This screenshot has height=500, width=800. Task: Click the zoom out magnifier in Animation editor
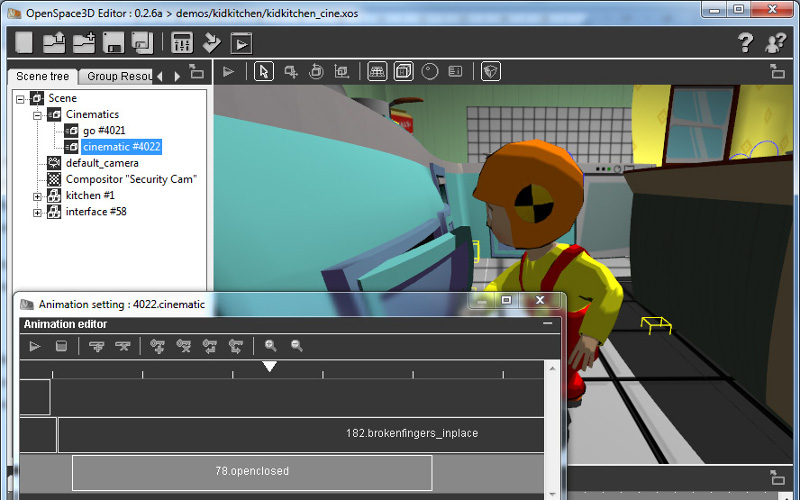click(x=297, y=346)
